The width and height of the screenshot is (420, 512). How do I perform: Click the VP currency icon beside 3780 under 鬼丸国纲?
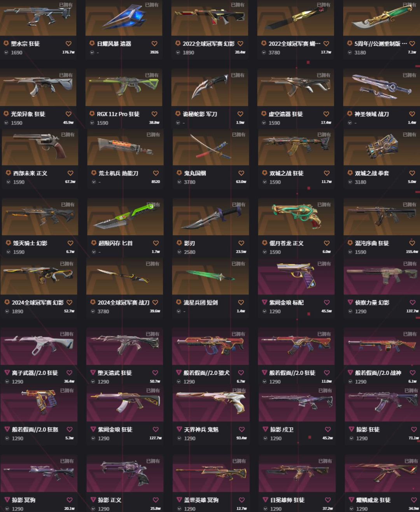(x=179, y=182)
